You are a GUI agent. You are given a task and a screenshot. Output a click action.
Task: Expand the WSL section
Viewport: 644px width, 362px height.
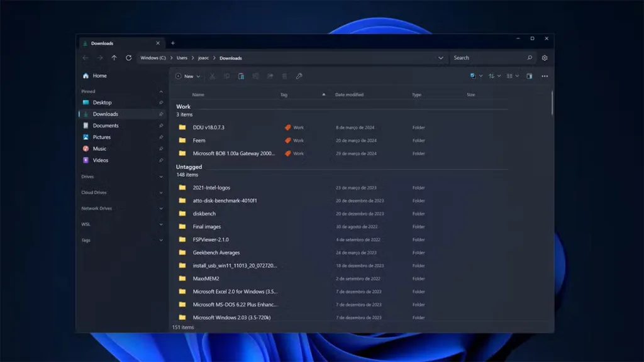[161, 224]
